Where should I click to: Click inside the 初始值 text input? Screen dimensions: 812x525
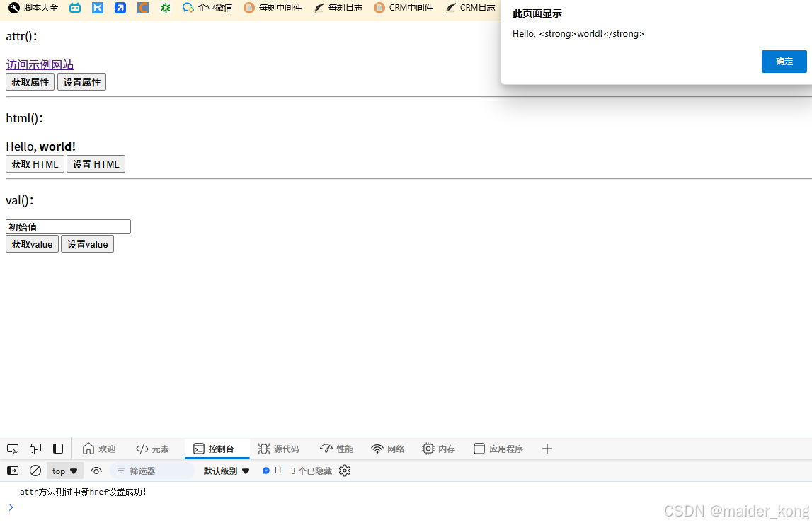67,226
